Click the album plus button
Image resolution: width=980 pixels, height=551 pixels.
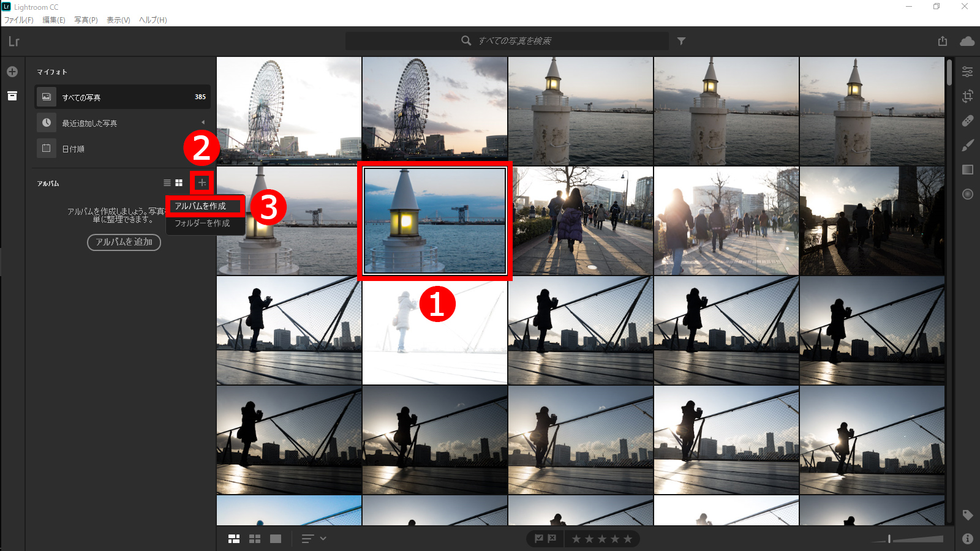tap(202, 182)
